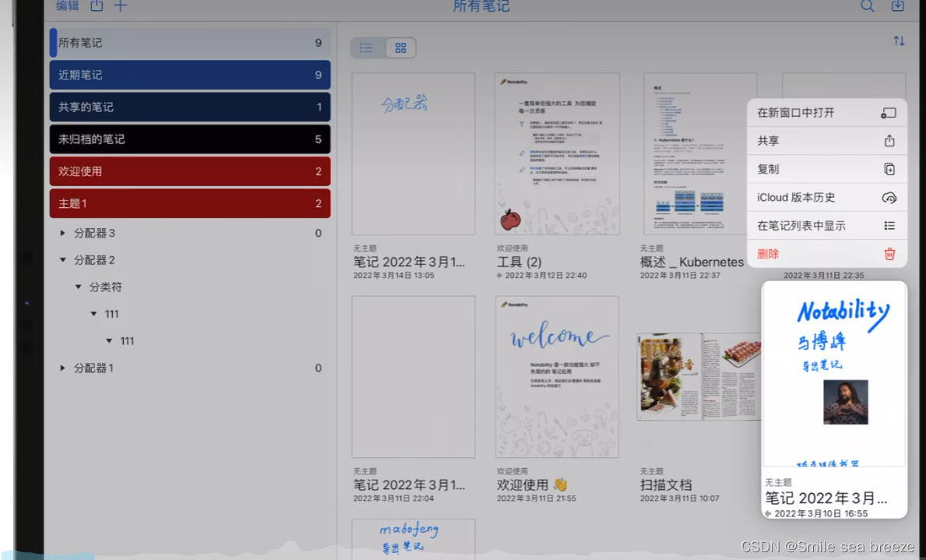Tap the 扫描文档 title text
This screenshot has height=560, width=926.
[x=666, y=485]
